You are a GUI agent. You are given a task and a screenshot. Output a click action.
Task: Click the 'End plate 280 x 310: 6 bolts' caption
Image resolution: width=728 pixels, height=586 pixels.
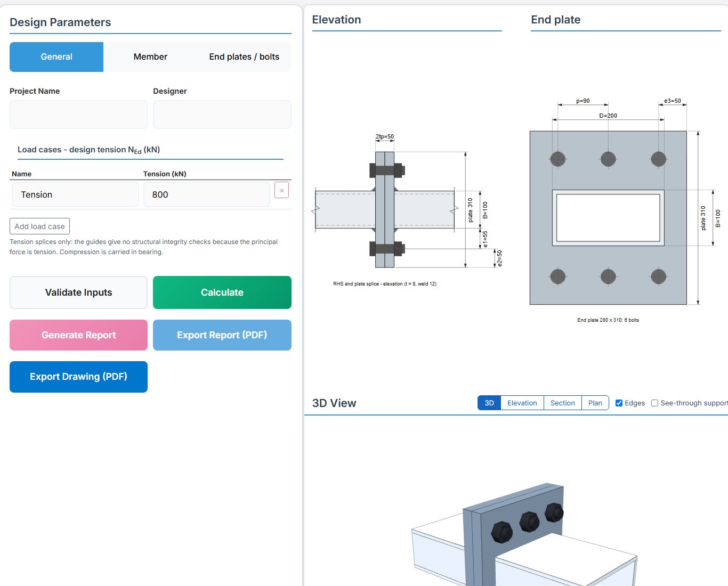[608, 320]
